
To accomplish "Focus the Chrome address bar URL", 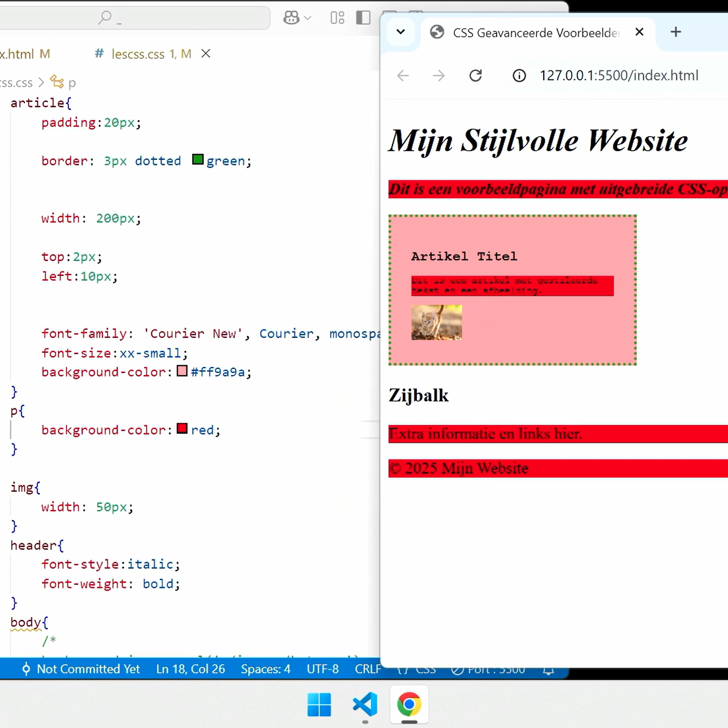I will point(618,76).
